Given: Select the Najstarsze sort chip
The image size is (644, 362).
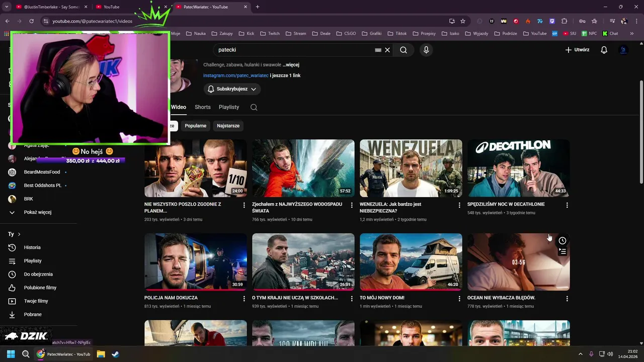Looking at the screenshot, I should click(x=228, y=126).
